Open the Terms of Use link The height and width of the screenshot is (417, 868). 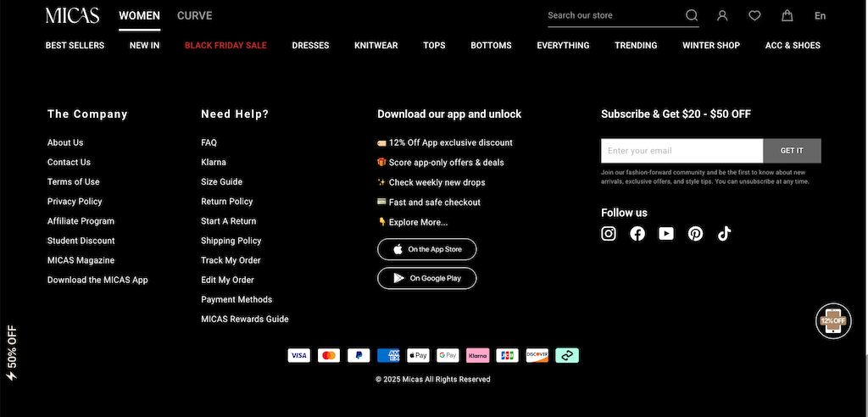[x=74, y=181]
